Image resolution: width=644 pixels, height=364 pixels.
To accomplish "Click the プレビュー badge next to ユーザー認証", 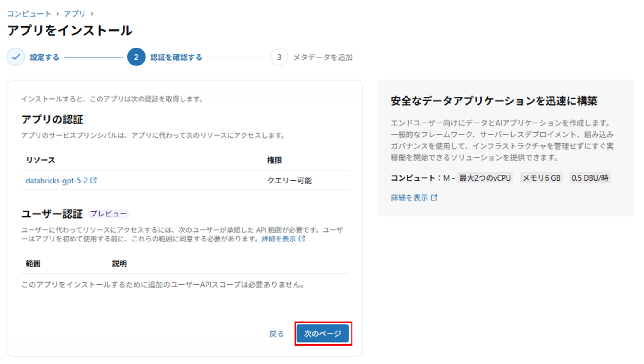I will pos(109,214).
